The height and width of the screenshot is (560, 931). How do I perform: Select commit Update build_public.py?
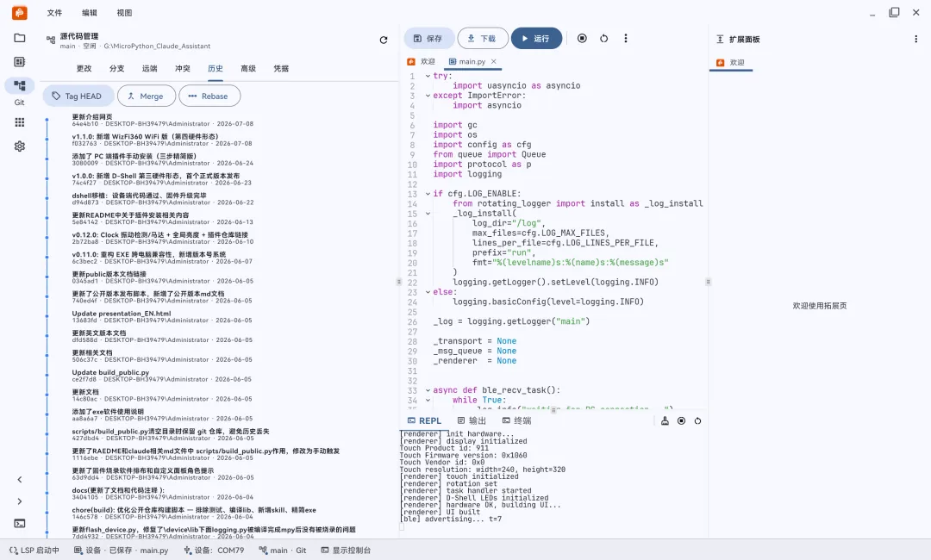click(x=162, y=376)
